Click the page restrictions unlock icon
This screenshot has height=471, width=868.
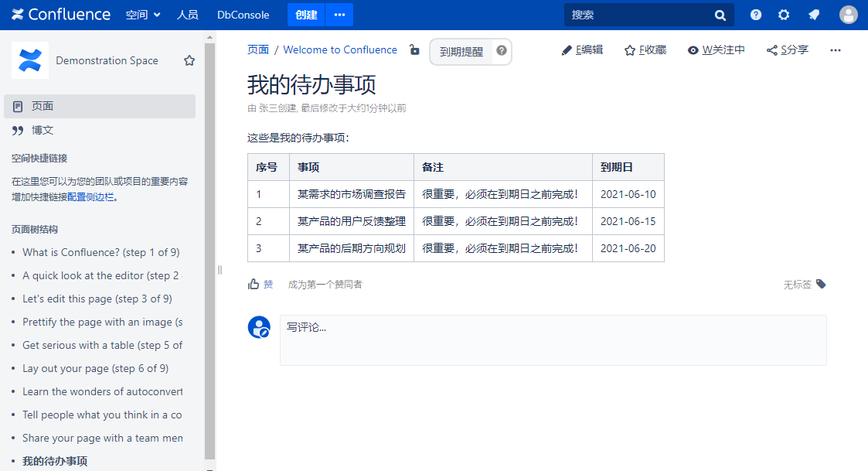[x=414, y=50]
